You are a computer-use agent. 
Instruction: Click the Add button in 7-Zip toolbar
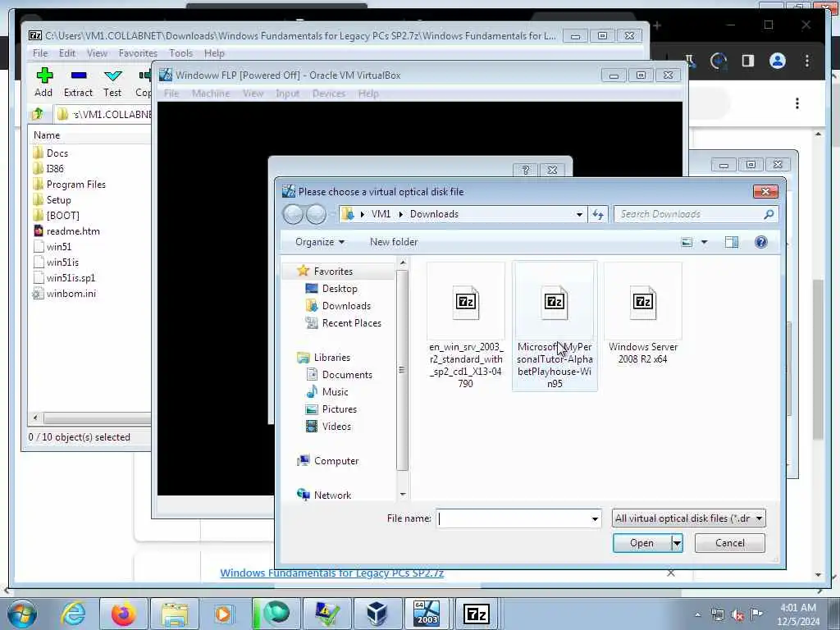44,82
